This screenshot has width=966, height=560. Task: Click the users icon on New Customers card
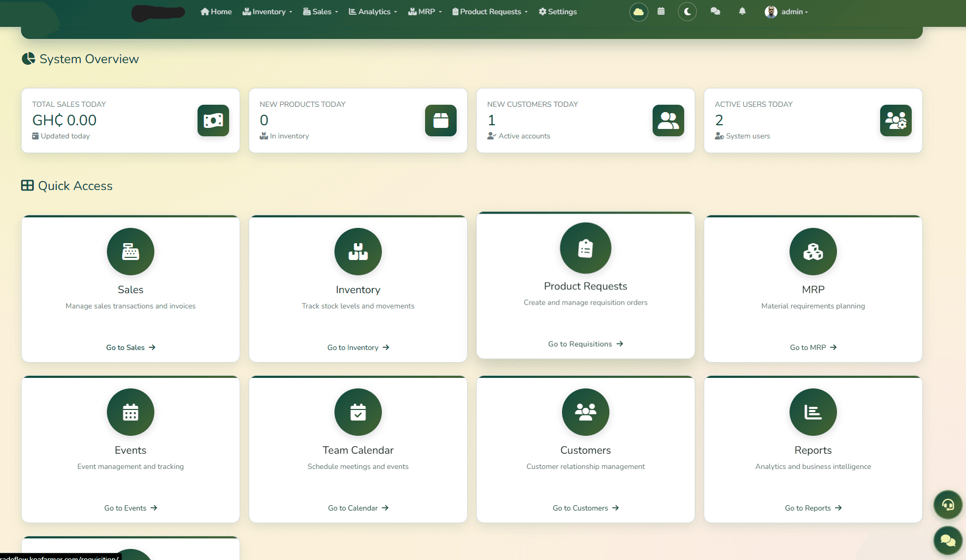tap(668, 121)
